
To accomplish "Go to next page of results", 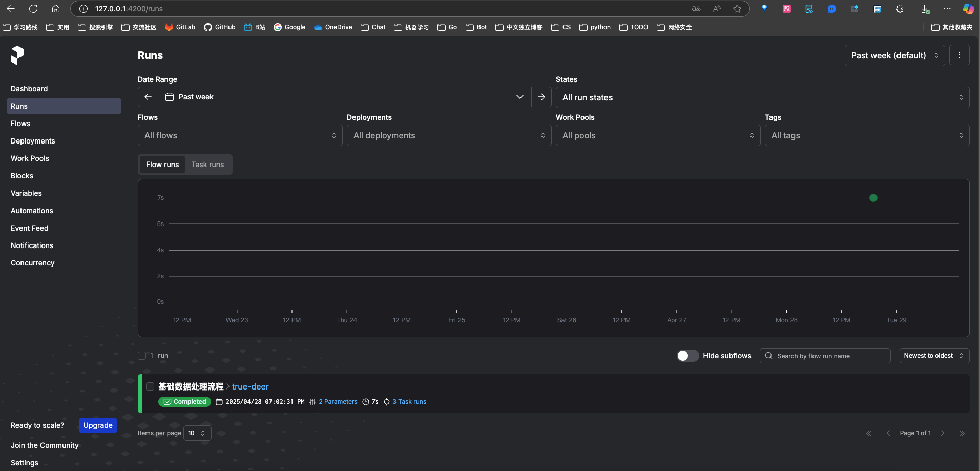I will [x=942, y=433].
